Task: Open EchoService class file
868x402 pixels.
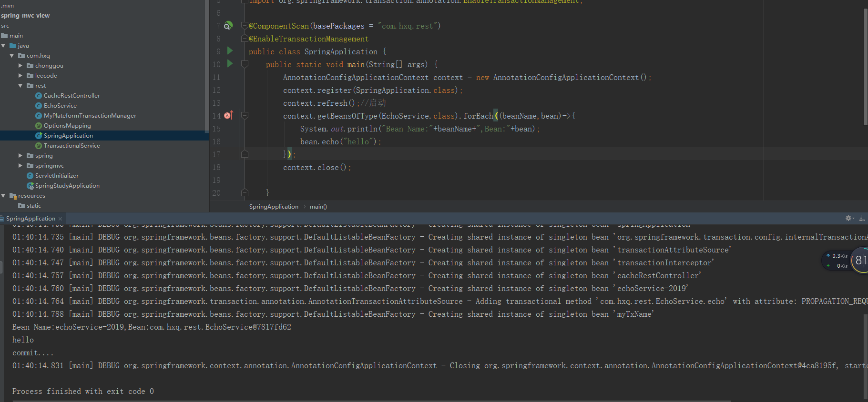Action: (x=60, y=106)
